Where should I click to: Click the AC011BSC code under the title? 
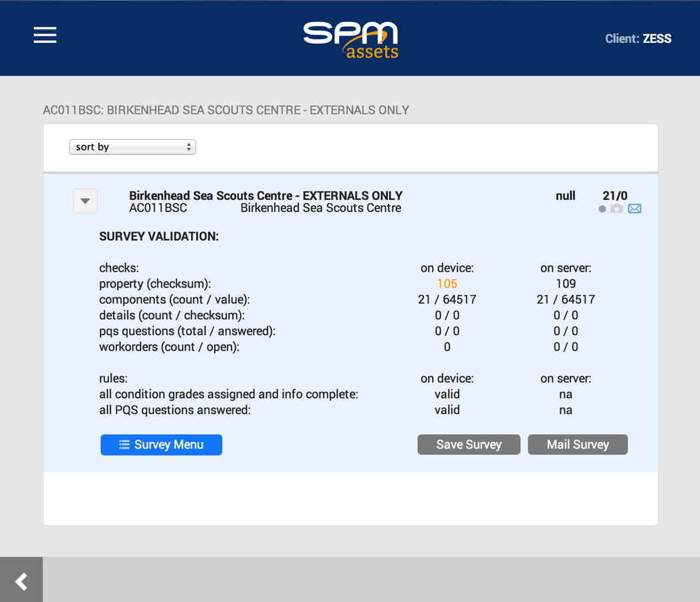pyautogui.click(x=158, y=208)
